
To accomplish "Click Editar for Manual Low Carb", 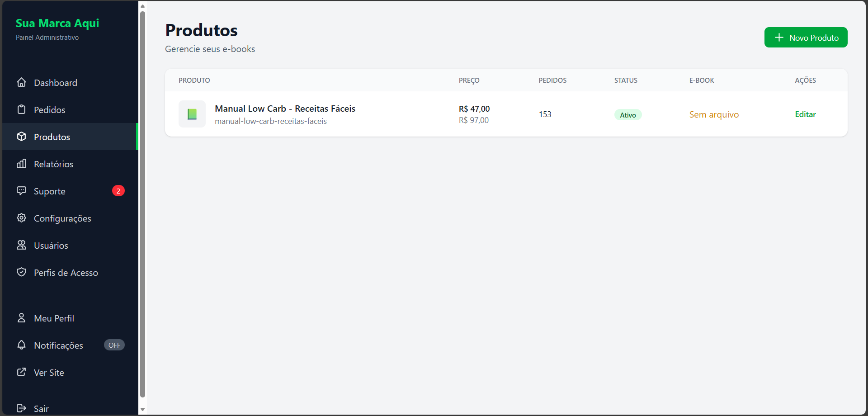I will (805, 114).
